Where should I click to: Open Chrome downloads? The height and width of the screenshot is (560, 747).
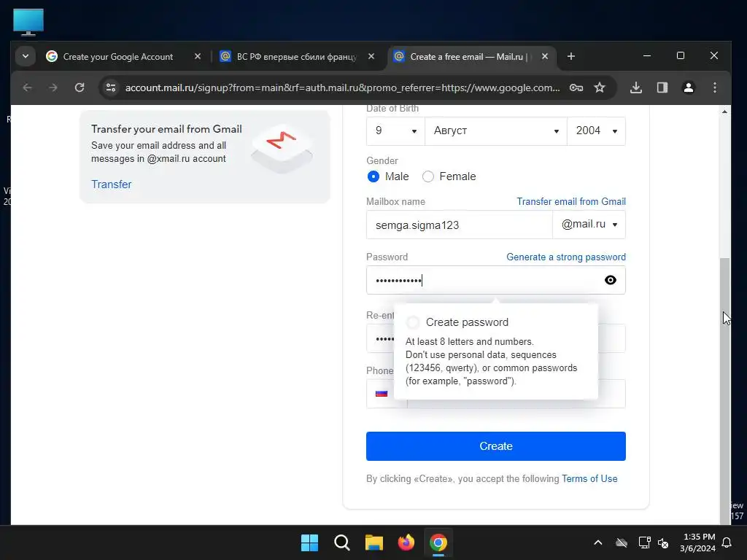coord(635,87)
